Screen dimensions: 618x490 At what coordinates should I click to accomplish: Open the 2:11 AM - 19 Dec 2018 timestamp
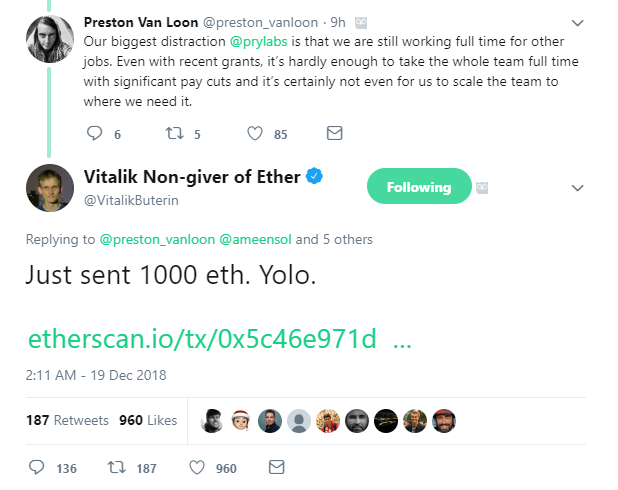(x=96, y=376)
